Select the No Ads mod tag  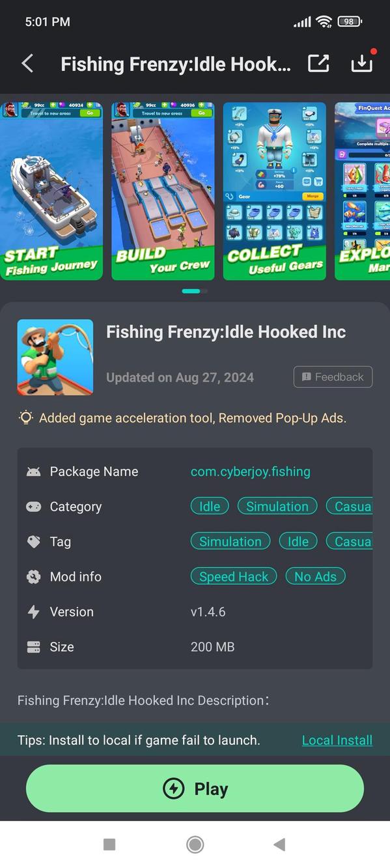pos(315,576)
